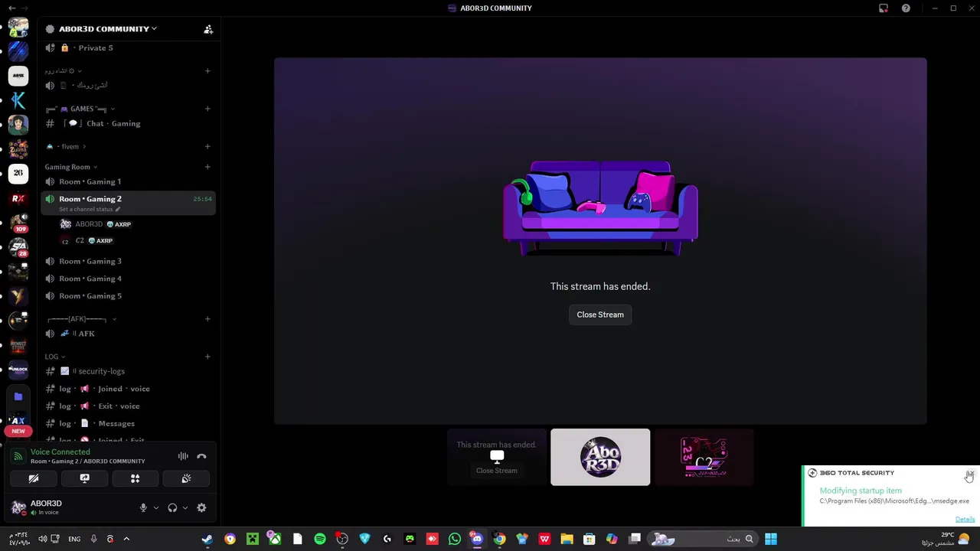Show hidden system tray icons

[126, 539]
